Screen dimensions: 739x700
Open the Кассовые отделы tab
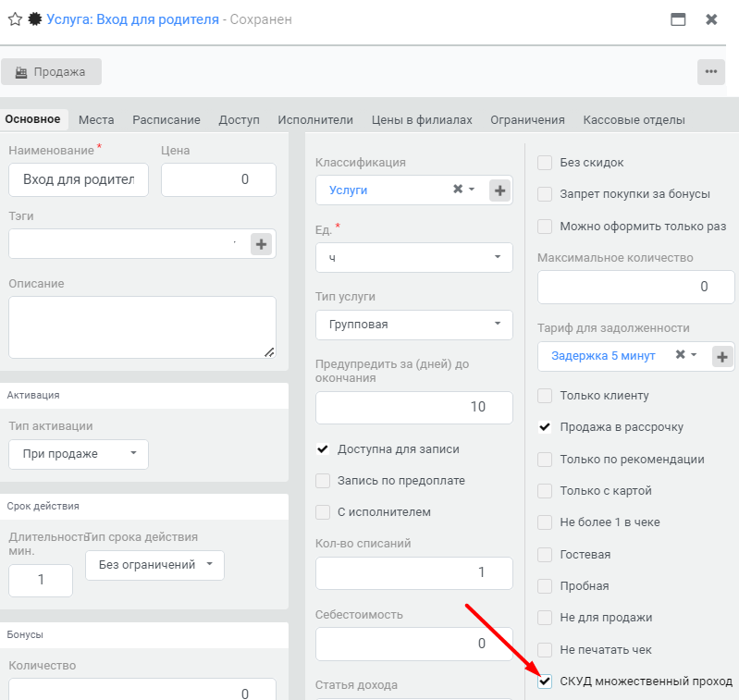coord(634,119)
